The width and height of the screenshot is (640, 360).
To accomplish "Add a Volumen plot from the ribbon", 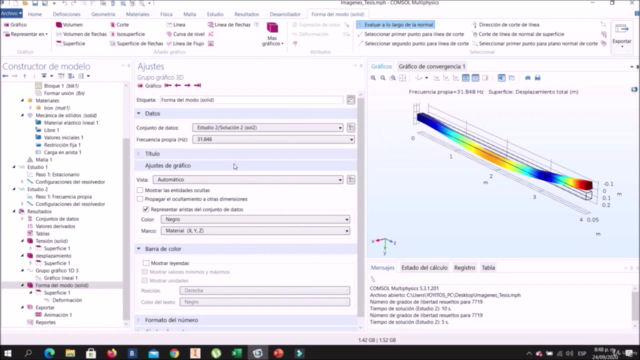I will pos(69,25).
